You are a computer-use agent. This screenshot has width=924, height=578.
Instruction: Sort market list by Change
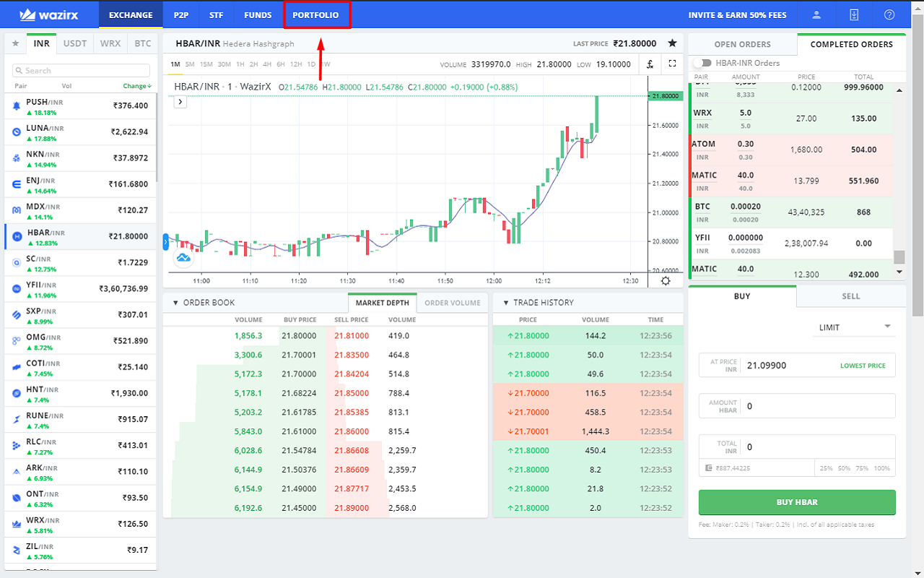click(x=137, y=86)
